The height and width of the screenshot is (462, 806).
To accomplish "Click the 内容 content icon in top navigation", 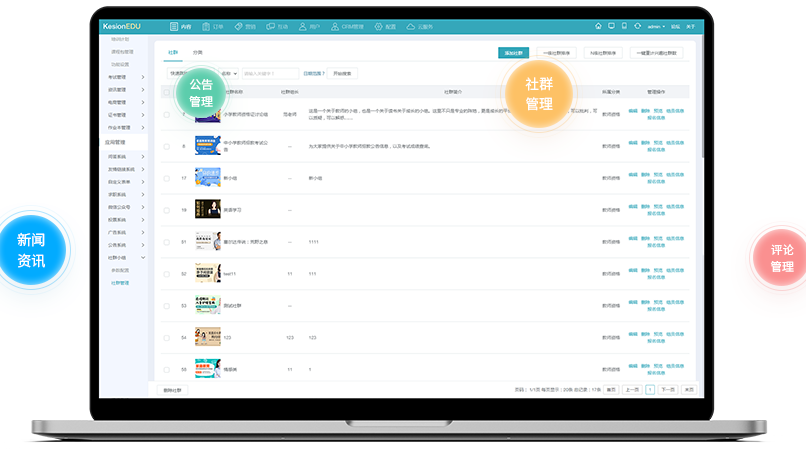I will coord(174,26).
